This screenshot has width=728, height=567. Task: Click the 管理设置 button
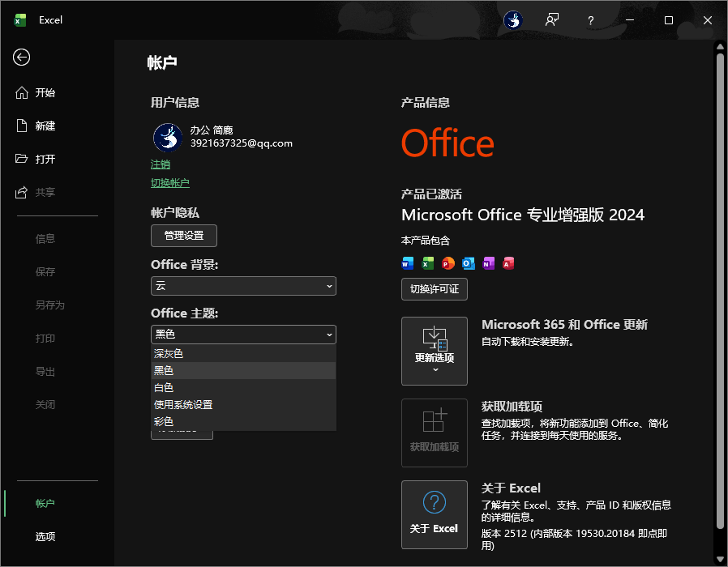(x=184, y=236)
